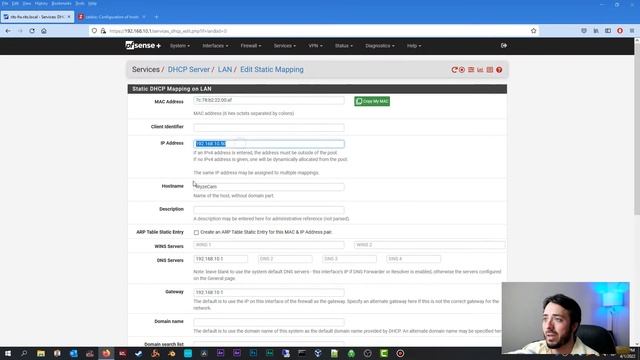Image resolution: width=640 pixels, height=360 pixels.
Task: Click the Gateway input field
Action: pyautogui.click(x=269, y=292)
